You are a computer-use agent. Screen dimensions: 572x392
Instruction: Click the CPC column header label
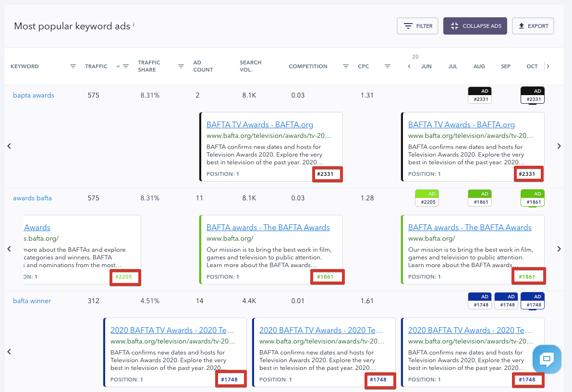[364, 66]
